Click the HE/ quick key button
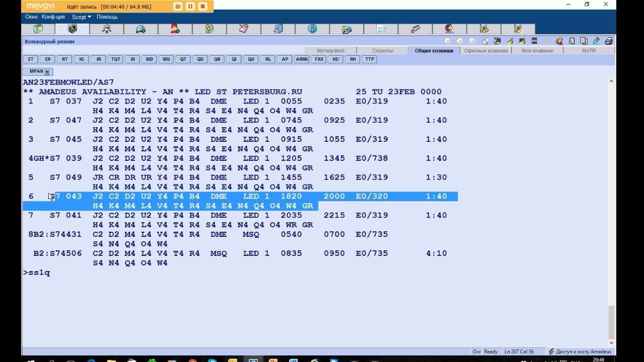 [336, 59]
